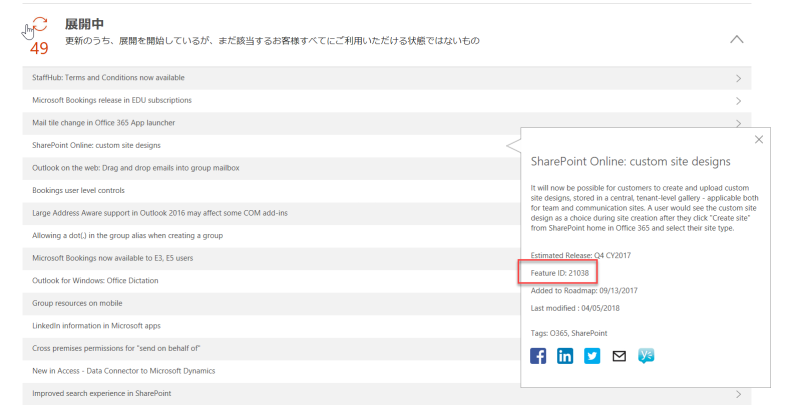Click the feature description paragraph in popup
The height and width of the screenshot is (405, 800).
pos(644,208)
